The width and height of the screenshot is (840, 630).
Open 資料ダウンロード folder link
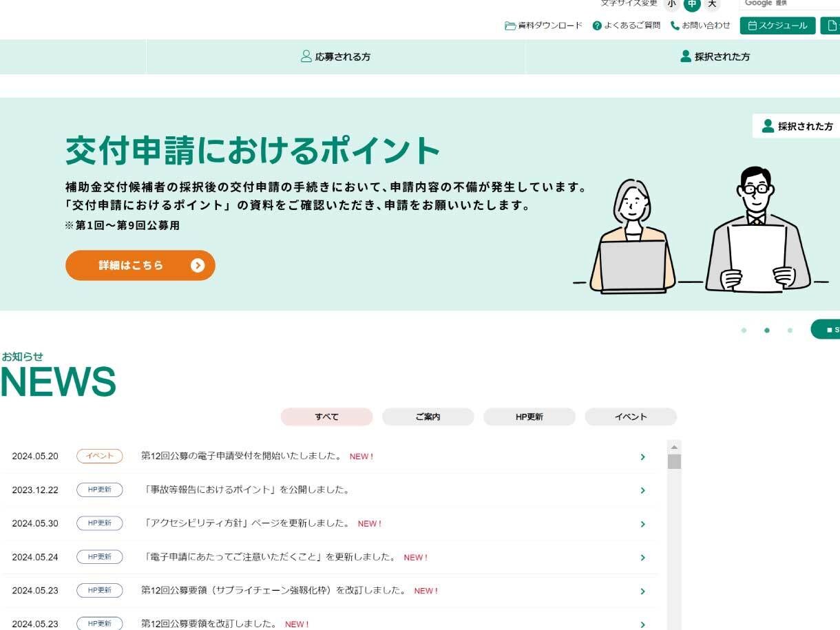click(x=543, y=25)
